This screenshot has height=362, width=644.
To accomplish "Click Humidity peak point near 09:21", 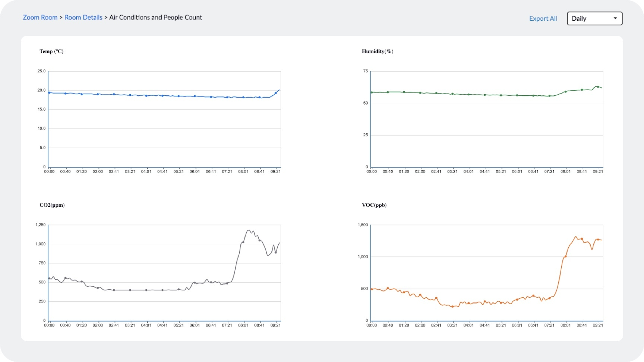I will [598, 87].
